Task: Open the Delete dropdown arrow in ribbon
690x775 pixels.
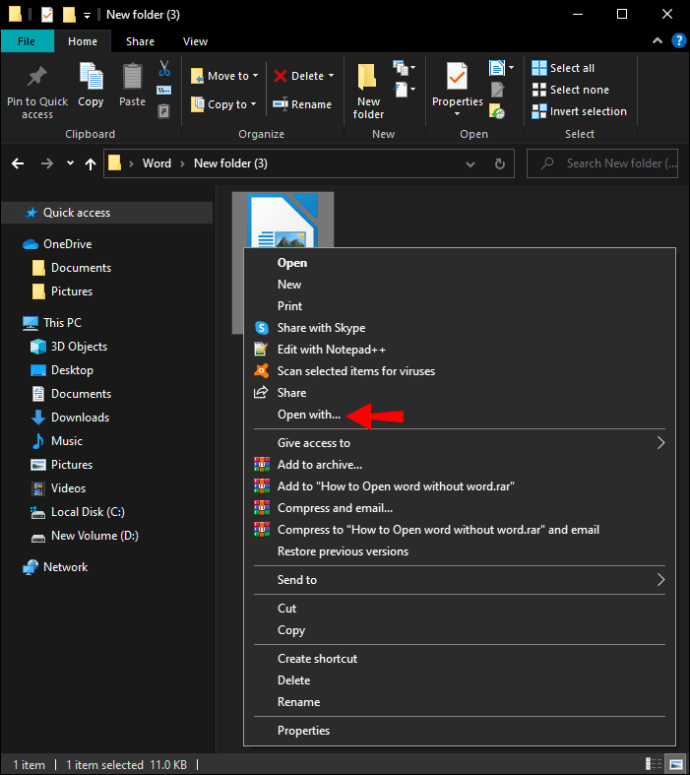Action: [x=331, y=76]
